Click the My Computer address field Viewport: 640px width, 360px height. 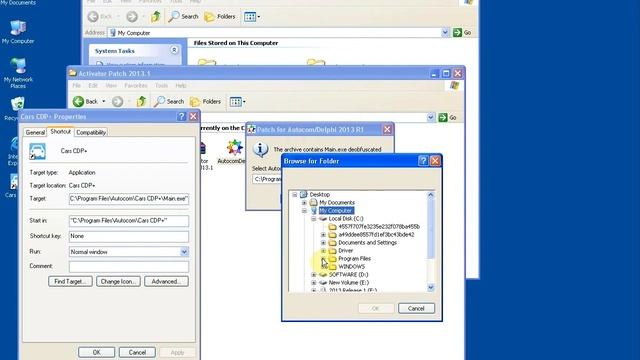275,33
